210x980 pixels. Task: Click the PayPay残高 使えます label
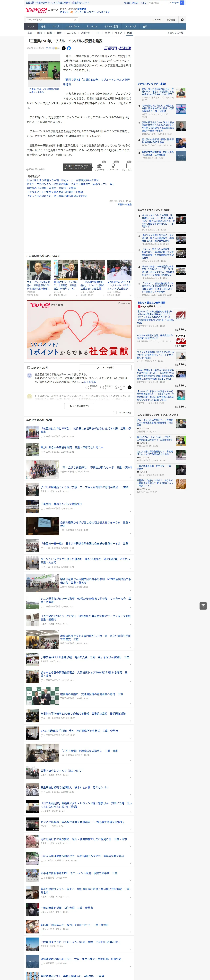[x=149, y=306]
